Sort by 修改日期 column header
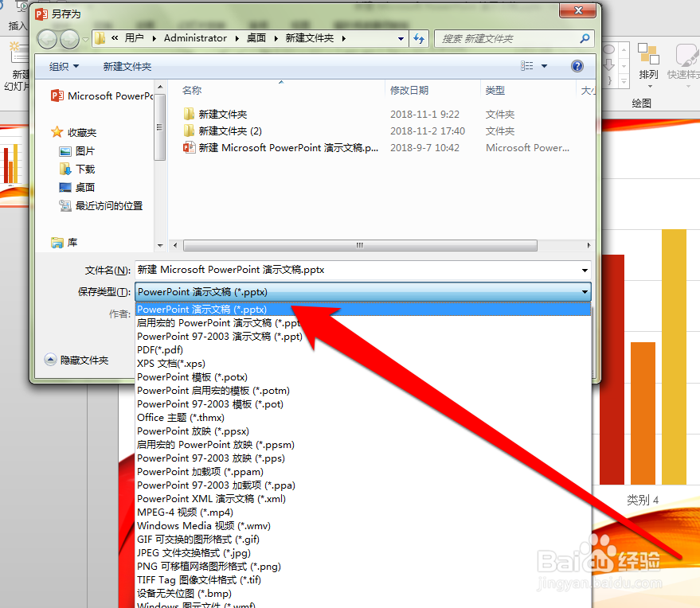 (x=409, y=90)
